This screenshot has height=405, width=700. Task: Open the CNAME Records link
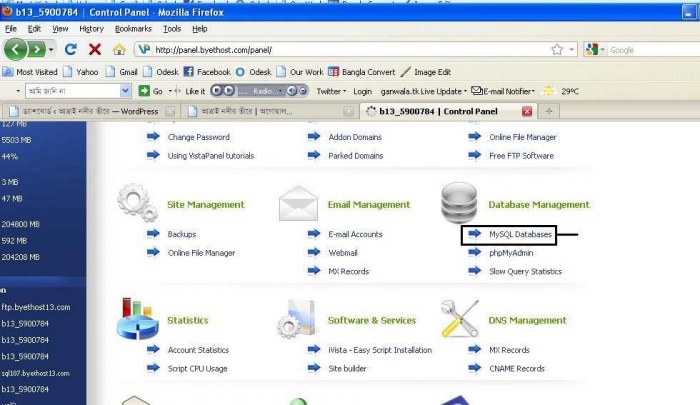[x=517, y=368]
